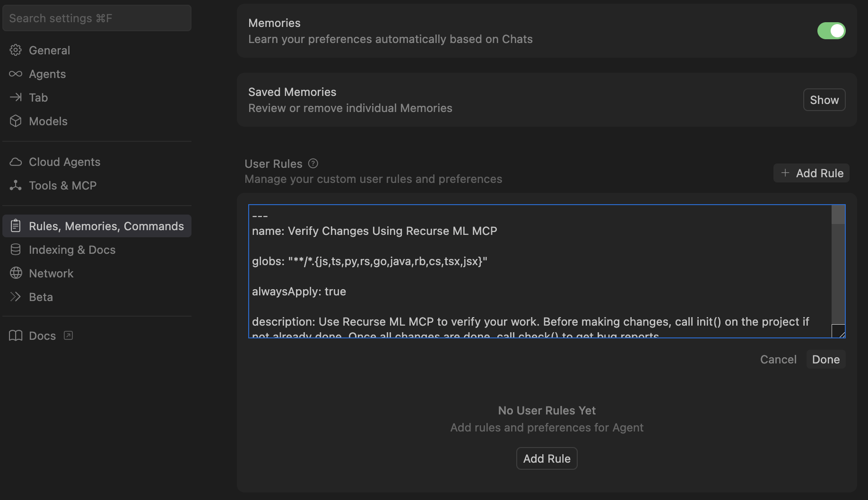The height and width of the screenshot is (500, 868).
Task: Click Add Rule under No User Rules Yet
Action: (x=547, y=458)
